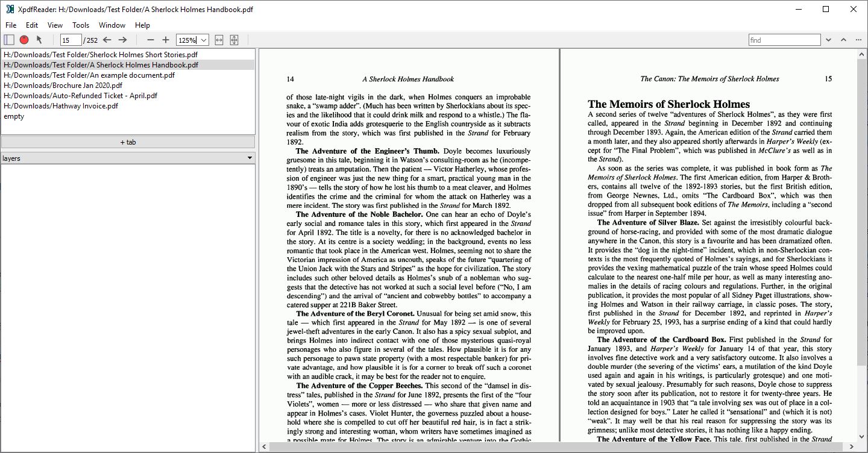868x453 pixels.
Task: Zoom out using the minus icon
Action: pyautogui.click(x=151, y=40)
